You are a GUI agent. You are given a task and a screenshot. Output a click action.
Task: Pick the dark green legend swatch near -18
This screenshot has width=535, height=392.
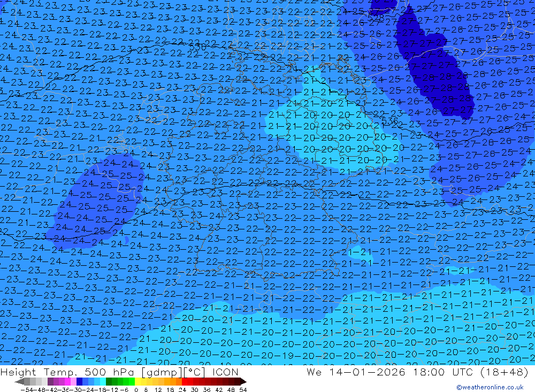click(109, 381)
